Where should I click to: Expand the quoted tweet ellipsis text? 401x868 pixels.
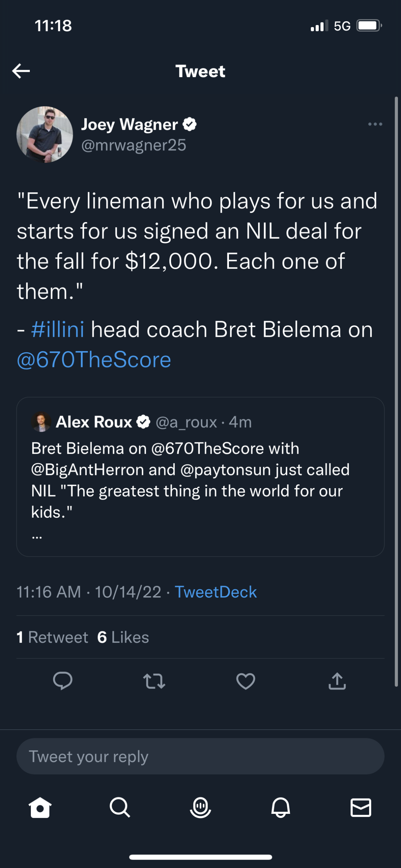[x=37, y=537]
